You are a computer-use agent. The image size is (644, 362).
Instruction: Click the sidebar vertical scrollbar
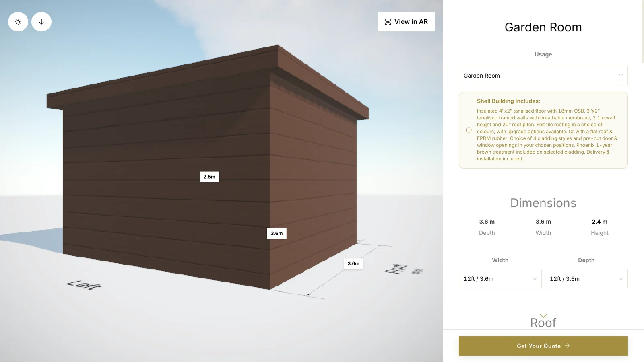click(642, 31)
